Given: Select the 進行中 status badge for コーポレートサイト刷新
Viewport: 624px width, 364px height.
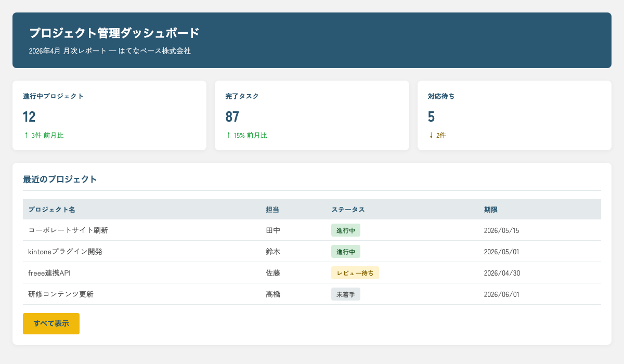Looking at the screenshot, I should point(346,230).
